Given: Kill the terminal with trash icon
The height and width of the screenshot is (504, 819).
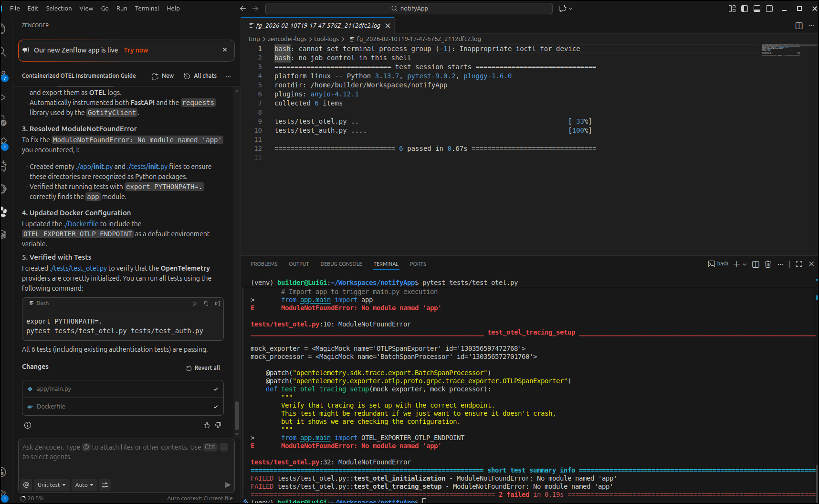Looking at the screenshot, I should (x=768, y=264).
